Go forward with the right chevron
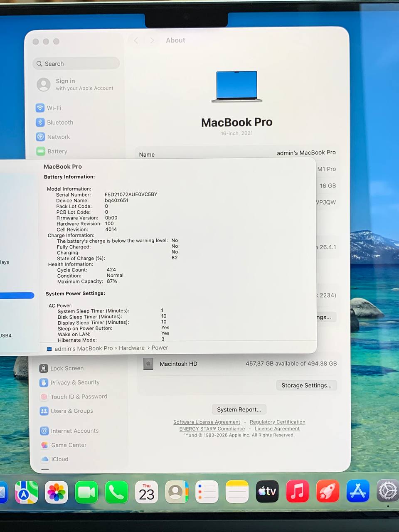This screenshot has height=532, width=399. [x=152, y=40]
